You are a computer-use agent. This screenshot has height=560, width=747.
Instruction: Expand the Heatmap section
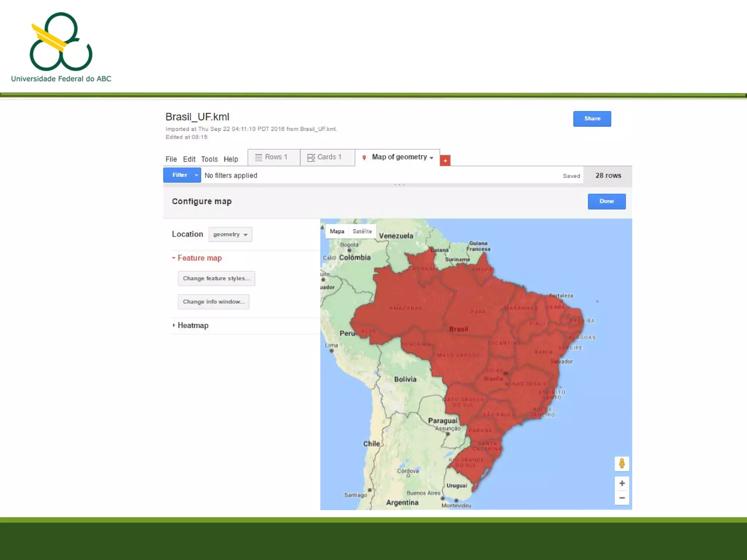pyautogui.click(x=193, y=325)
